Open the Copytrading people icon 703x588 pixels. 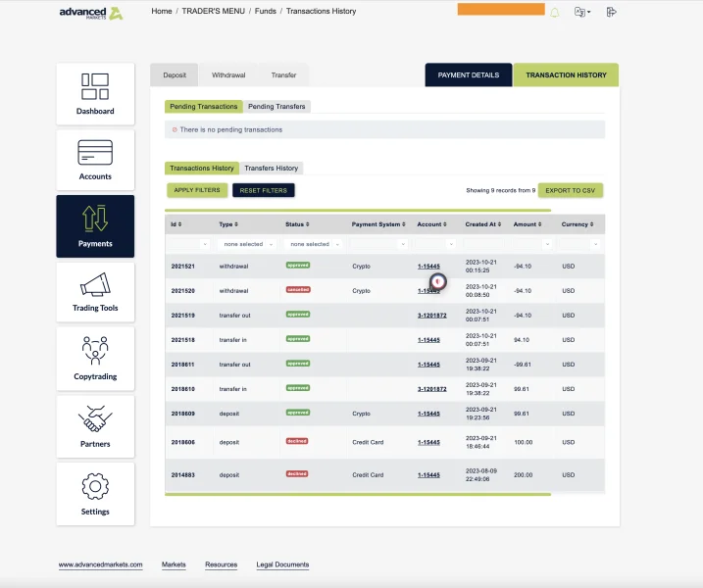point(95,351)
